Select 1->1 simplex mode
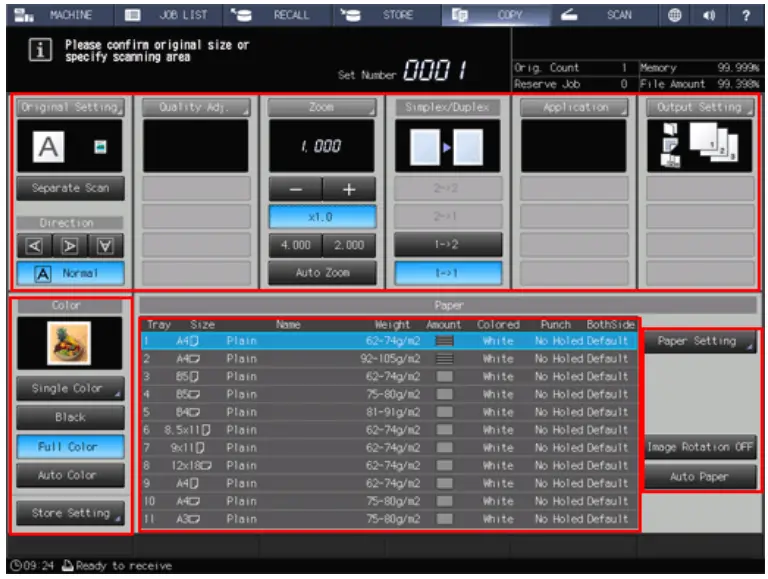This screenshot has width=768, height=579. click(448, 273)
